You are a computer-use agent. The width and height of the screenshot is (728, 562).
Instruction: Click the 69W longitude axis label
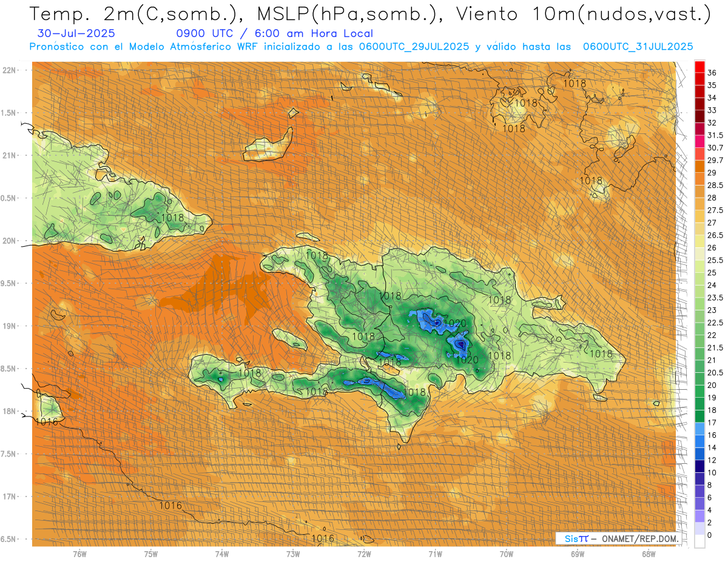[x=577, y=554]
